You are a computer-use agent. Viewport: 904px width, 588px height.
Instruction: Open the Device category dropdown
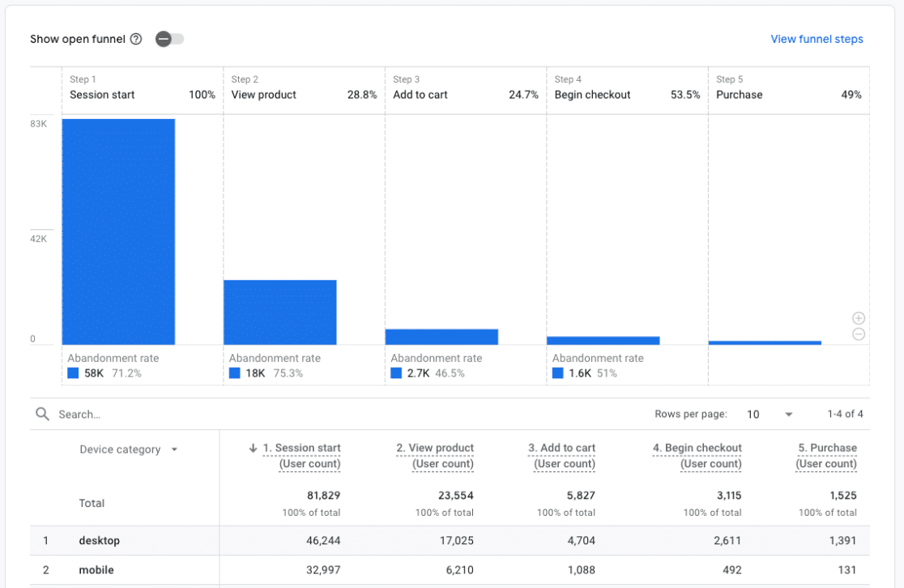pos(128,449)
